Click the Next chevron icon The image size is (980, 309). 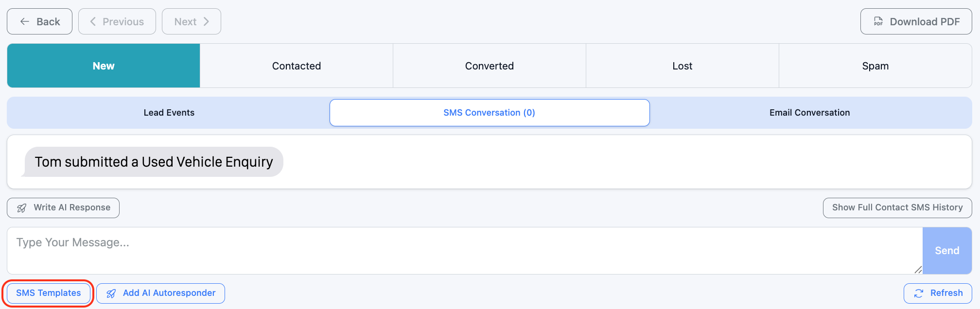(x=207, y=21)
